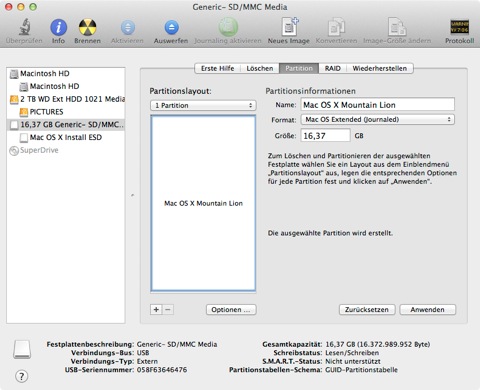Screen dimensions: 480x390
Task: Create a Neues Image from toolbar
Action: 289,27
